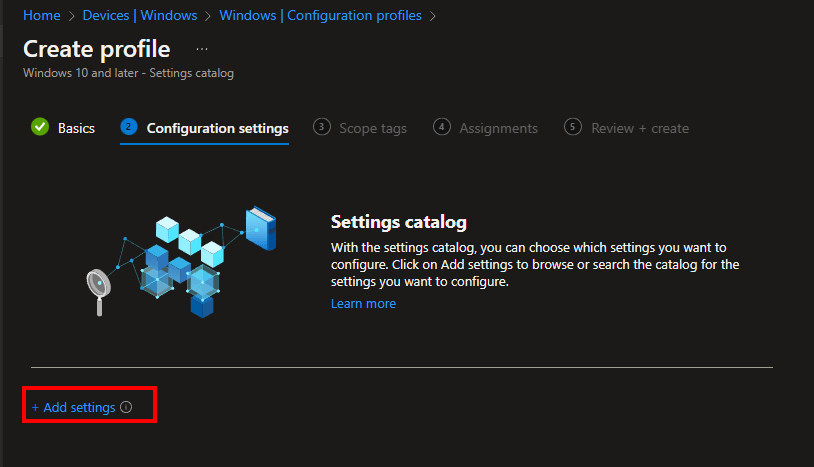This screenshot has height=467, width=814.
Task: Click the info icon next to Add settings
Action: click(126, 408)
